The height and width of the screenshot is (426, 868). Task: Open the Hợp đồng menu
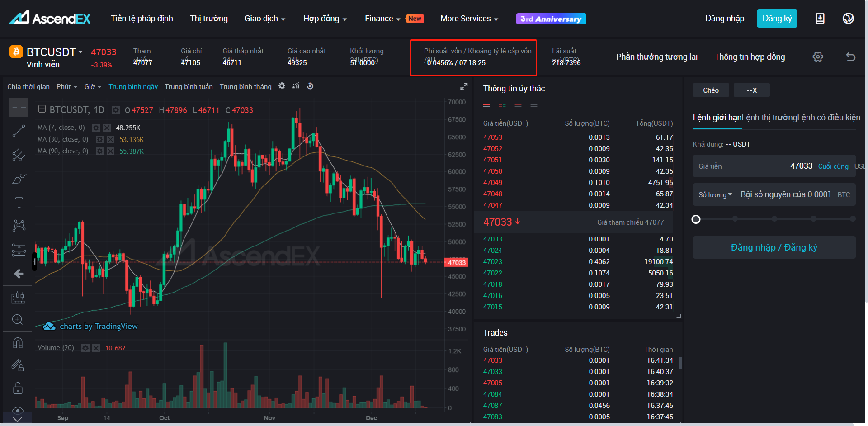[325, 19]
